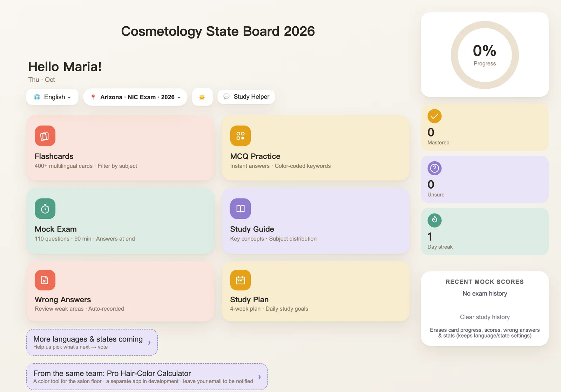Click chevron on Pro Hair-Color Calculator banner
This screenshot has width=561, height=392.
pos(259,377)
